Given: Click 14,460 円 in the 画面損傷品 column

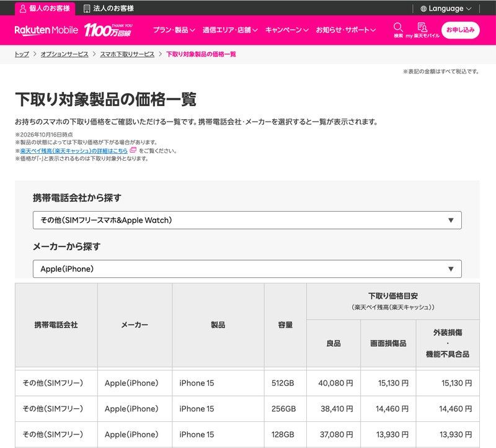Looking at the screenshot, I should pos(392,409).
